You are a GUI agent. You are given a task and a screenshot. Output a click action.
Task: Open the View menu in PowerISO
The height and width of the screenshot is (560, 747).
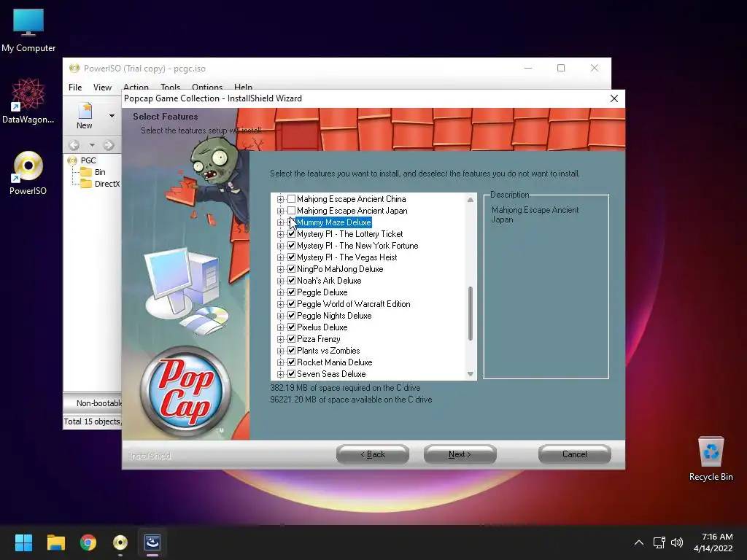(102, 87)
